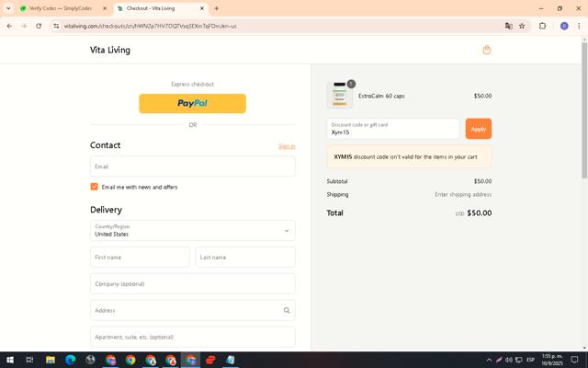
Task: Click the EstroCalm product thumbnail
Action: pyautogui.click(x=340, y=96)
